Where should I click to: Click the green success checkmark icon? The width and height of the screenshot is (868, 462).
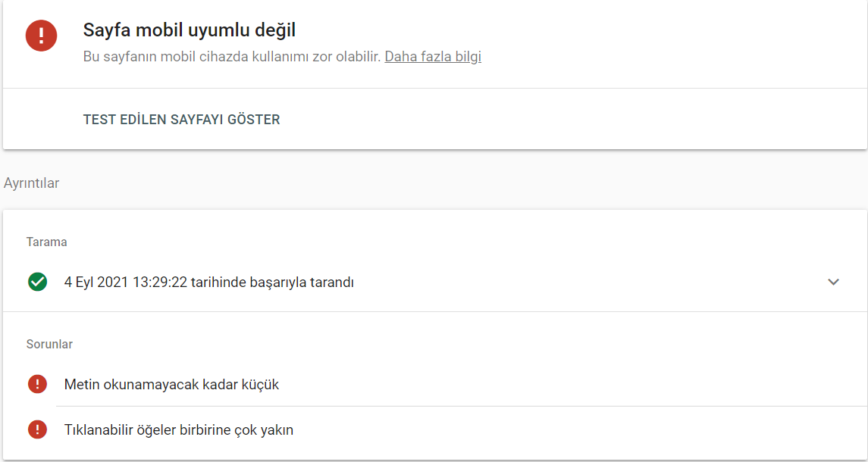coord(37,283)
